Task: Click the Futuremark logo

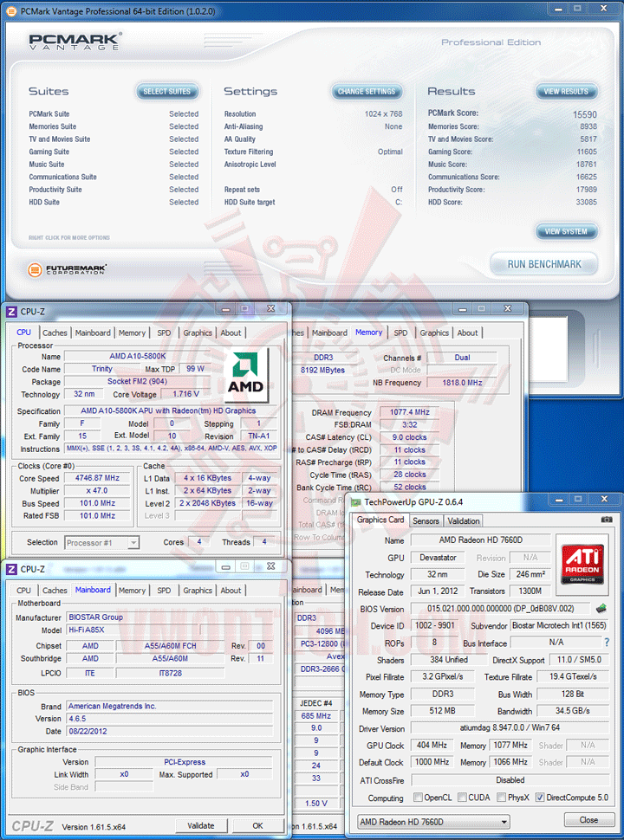Action: coord(67,269)
